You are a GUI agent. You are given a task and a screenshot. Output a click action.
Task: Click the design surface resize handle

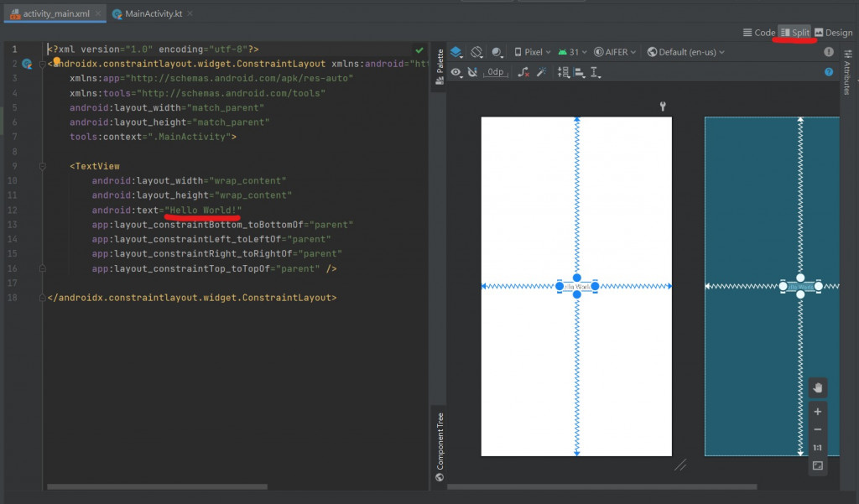tap(680, 465)
